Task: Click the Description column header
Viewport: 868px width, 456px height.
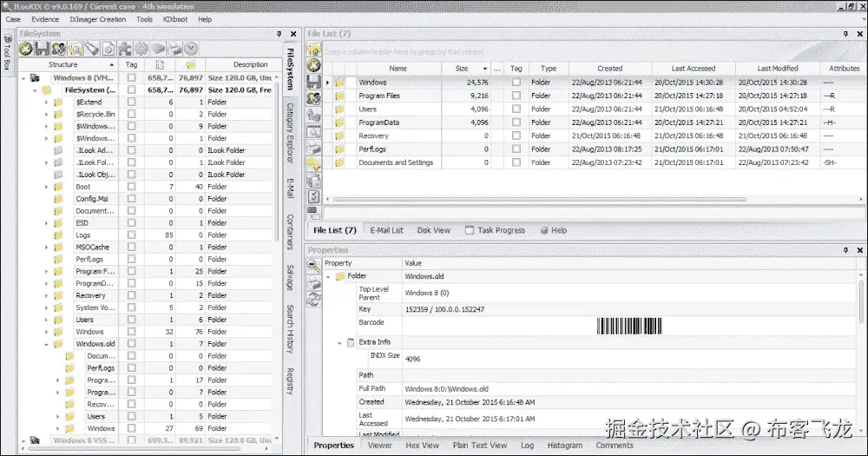Action: (x=239, y=64)
